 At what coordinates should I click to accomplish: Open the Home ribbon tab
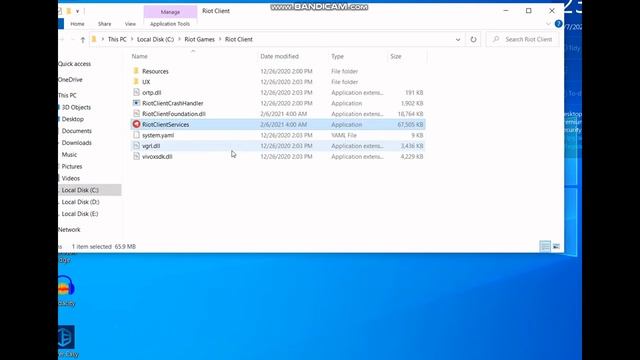click(77, 24)
